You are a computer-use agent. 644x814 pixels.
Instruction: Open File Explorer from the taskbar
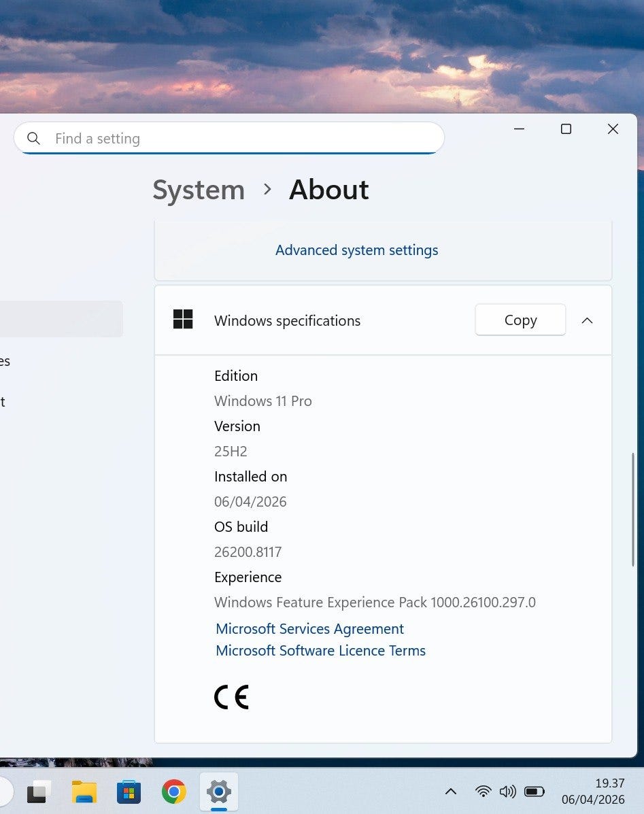coord(84,792)
